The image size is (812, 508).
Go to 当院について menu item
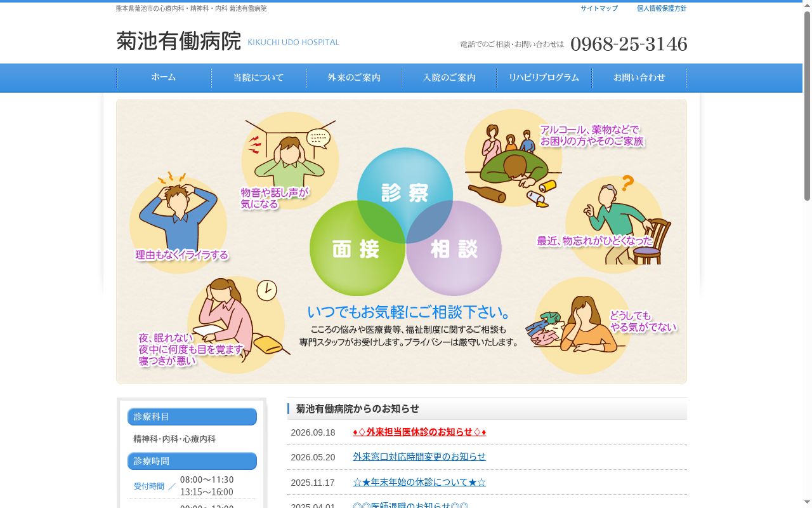[x=259, y=77]
